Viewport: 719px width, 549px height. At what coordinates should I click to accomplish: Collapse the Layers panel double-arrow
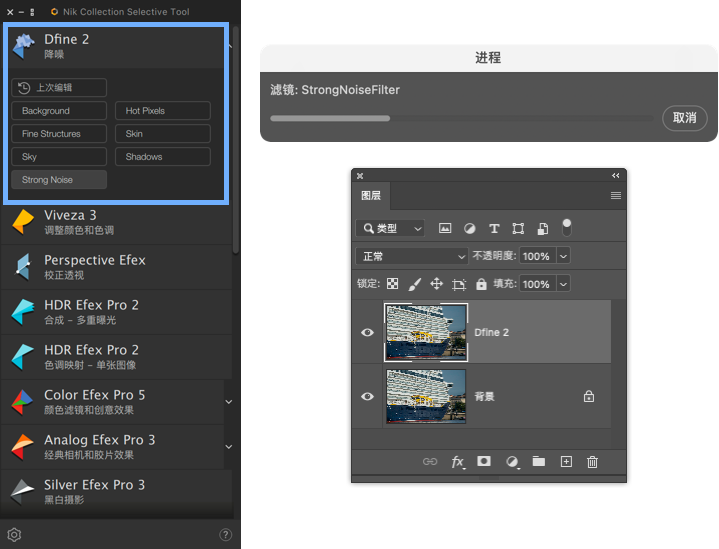point(615,176)
